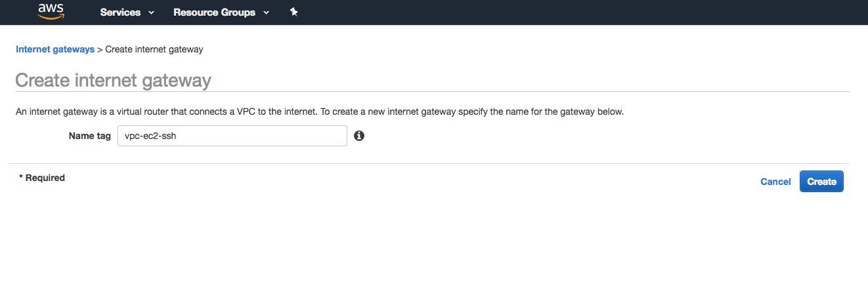868x282 pixels.
Task: Click the pin shortcut icon in navbar
Action: click(x=293, y=12)
